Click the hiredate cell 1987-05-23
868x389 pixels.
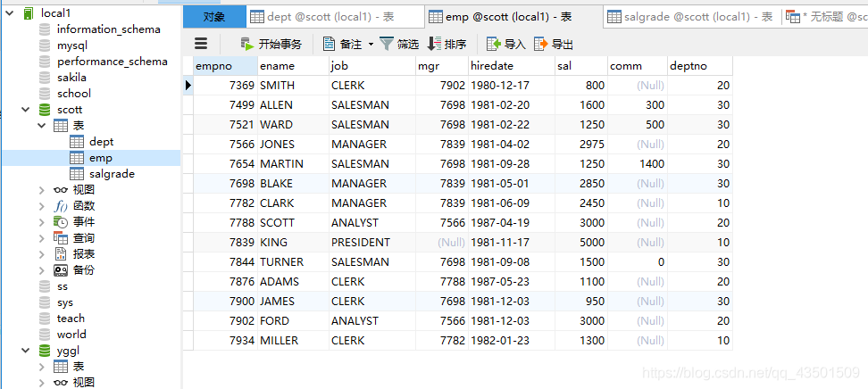pyautogui.click(x=512, y=282)
